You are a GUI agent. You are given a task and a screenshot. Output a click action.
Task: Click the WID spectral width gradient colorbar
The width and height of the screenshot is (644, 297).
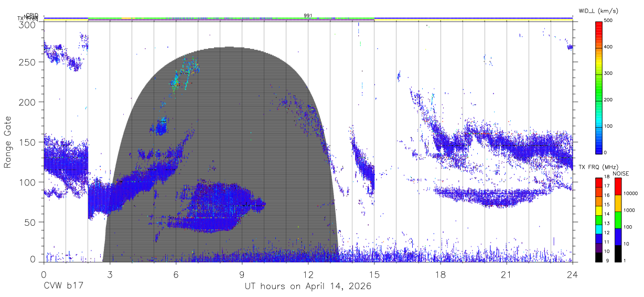(x=598, y=87)
